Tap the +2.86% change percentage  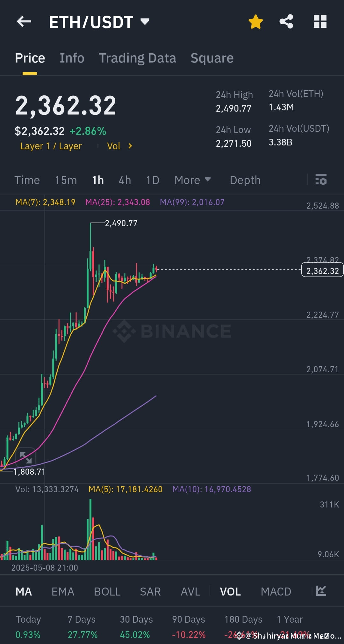[88, 131]
